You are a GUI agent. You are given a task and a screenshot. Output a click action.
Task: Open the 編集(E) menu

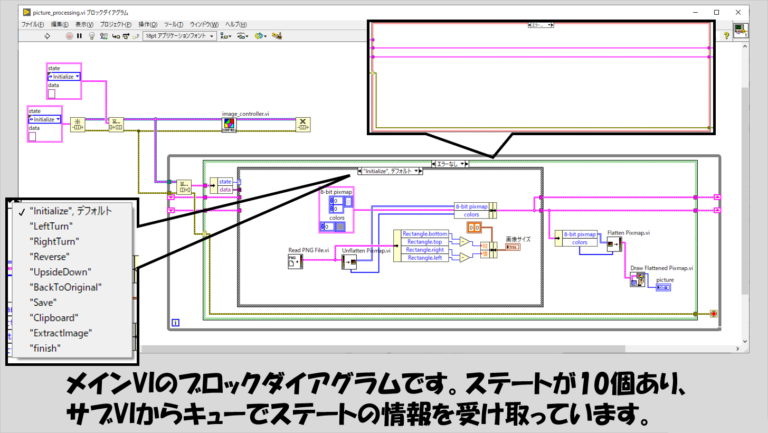click(x=59, y=24)
